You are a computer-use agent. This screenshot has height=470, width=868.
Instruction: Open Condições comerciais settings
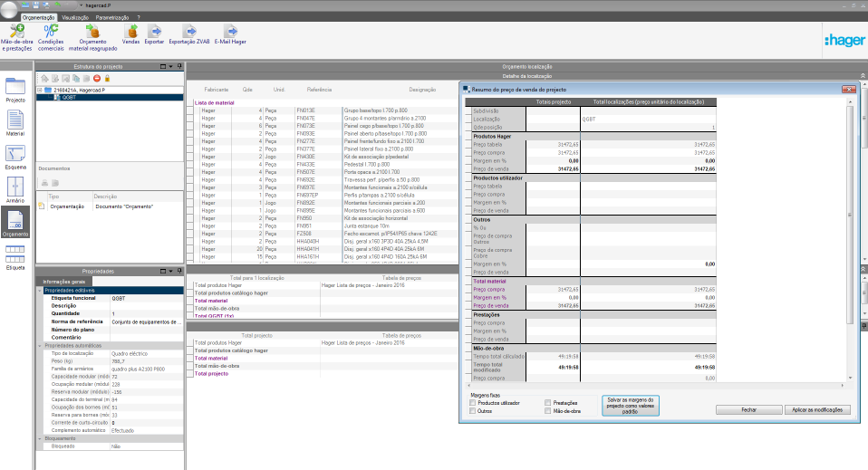[x=51, y=32]
